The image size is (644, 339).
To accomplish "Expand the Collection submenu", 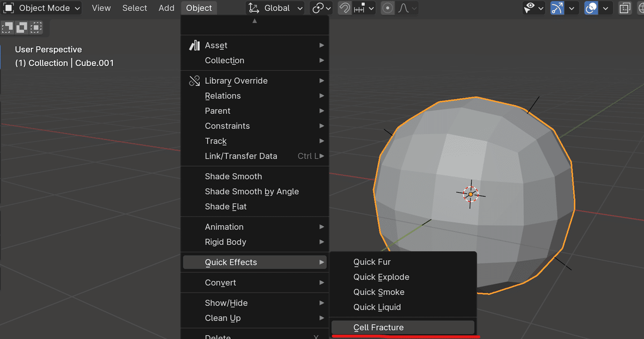I will [x=255, y=61].
